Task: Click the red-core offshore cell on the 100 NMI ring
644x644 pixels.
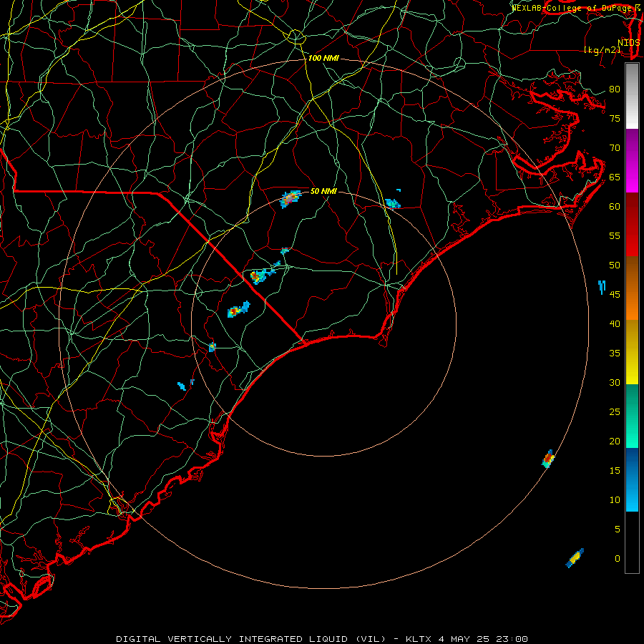Action: pyautogui.click(x=548, y=459)
